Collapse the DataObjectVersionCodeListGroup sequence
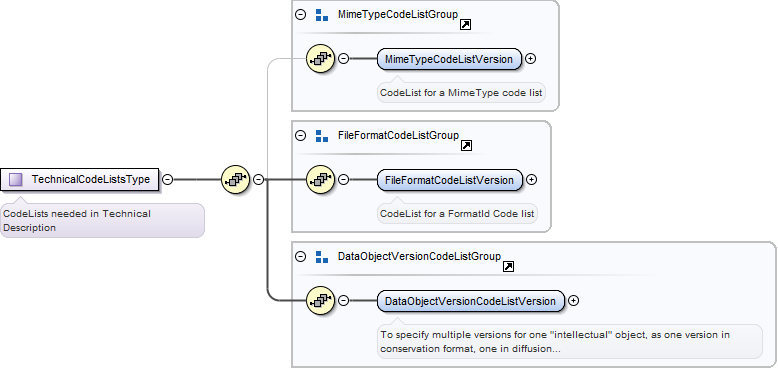 point(343,301)
